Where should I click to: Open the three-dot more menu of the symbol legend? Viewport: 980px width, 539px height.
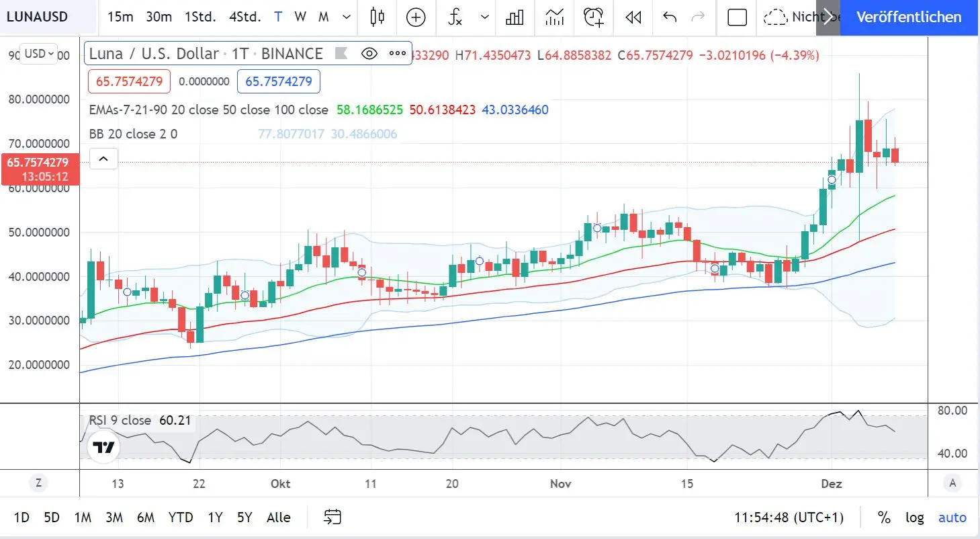point(398,54)
